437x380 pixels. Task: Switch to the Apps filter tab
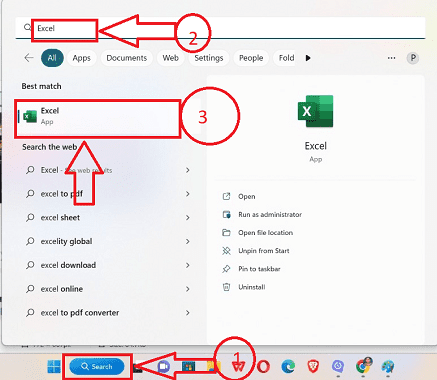[82, 58]
